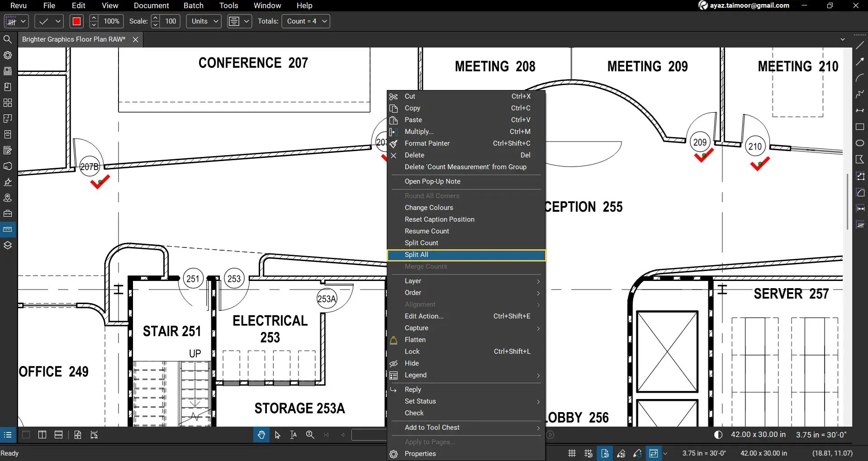This screenshot has height=461, width=868.
Task: Activate the Select tool in bottom toolbar
Action: 277,435
